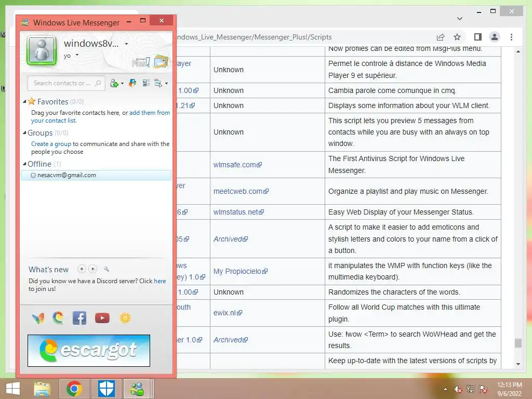Click the 'Create a group' link

click(51, 144)
